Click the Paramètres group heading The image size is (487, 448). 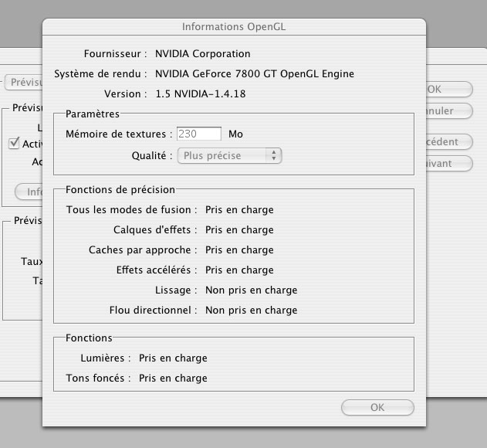(93, 114)
